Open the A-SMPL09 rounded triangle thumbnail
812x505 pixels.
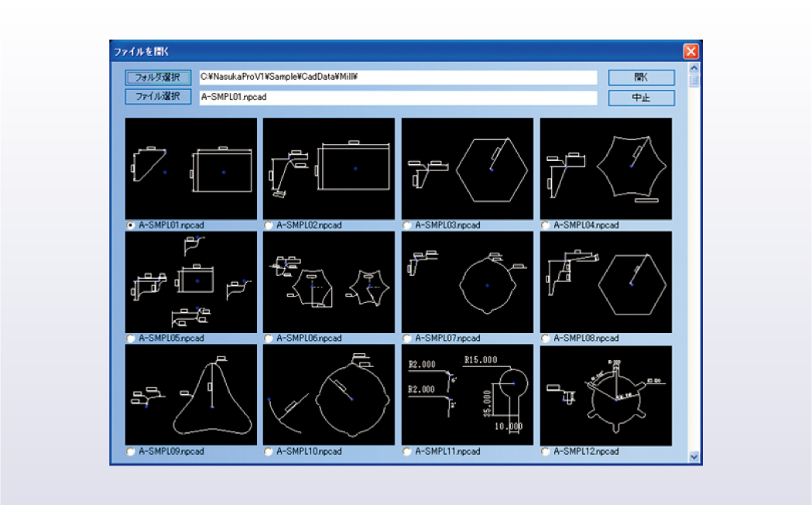[x=191, y=395]
